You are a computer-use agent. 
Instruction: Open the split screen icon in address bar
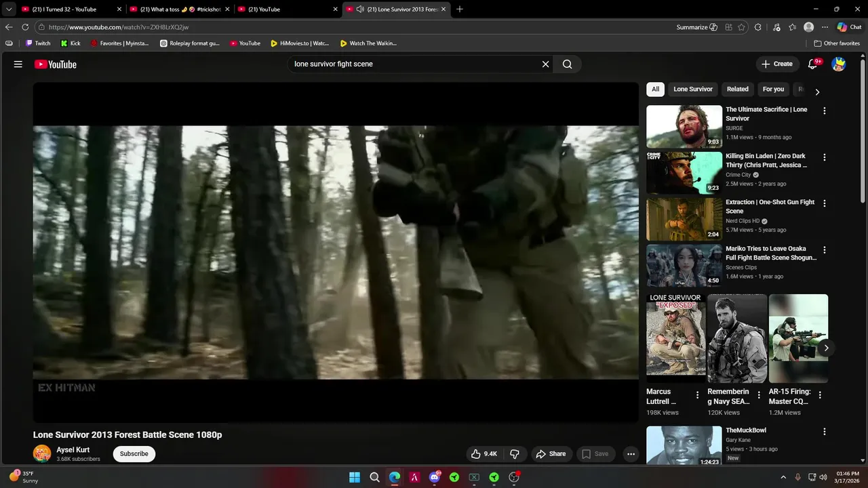728,27
